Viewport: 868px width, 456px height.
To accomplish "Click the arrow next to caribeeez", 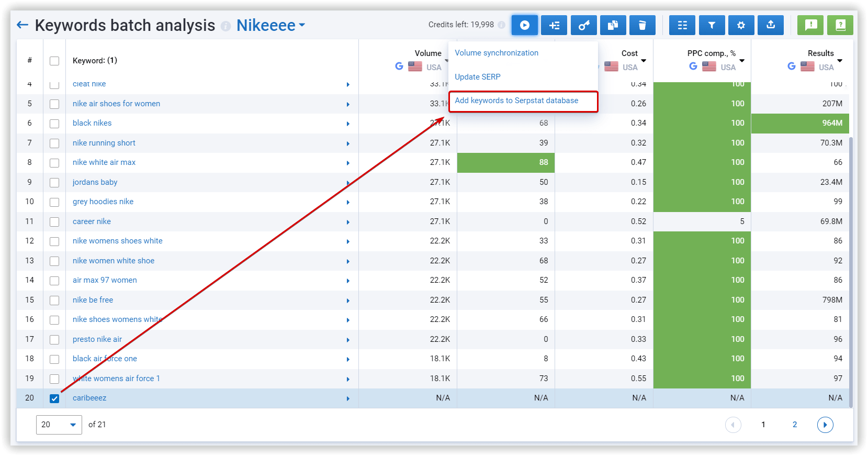I will click(x=348, y=398).
